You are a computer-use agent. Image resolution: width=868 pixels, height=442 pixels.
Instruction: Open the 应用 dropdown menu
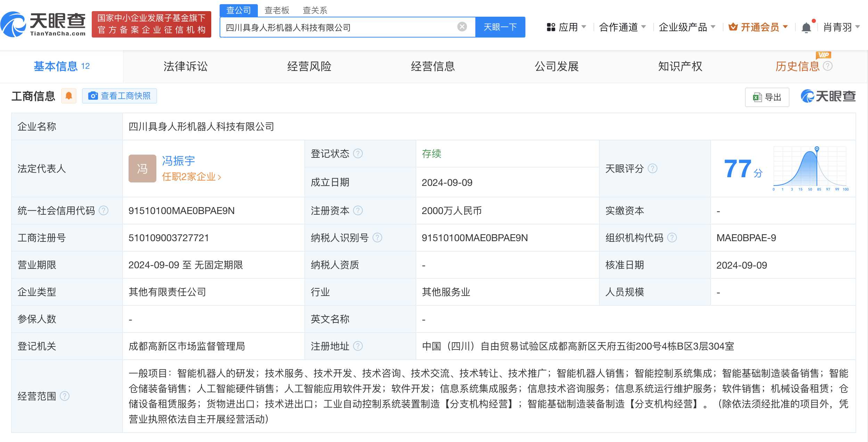point(569,27)
